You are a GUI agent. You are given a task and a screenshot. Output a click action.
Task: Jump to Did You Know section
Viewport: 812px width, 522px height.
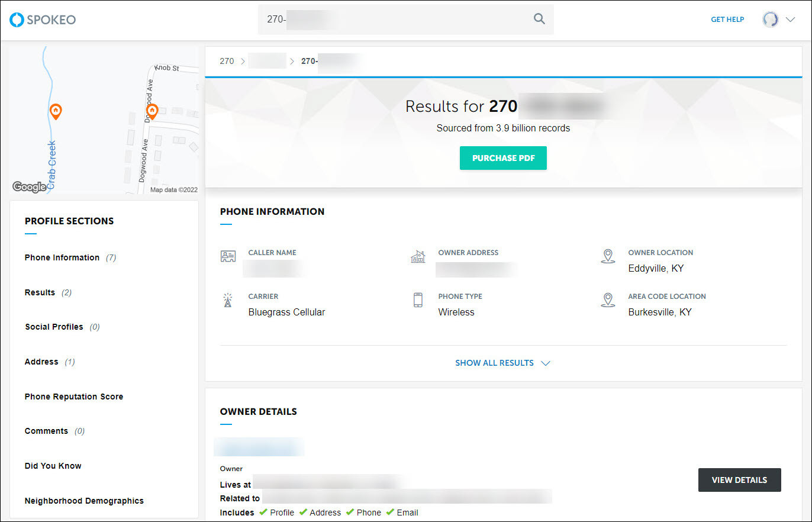click(53, 466)
